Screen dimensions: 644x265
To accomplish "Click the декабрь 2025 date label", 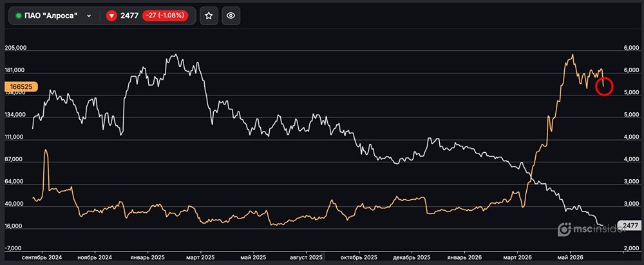I will (x=412, y=258).
